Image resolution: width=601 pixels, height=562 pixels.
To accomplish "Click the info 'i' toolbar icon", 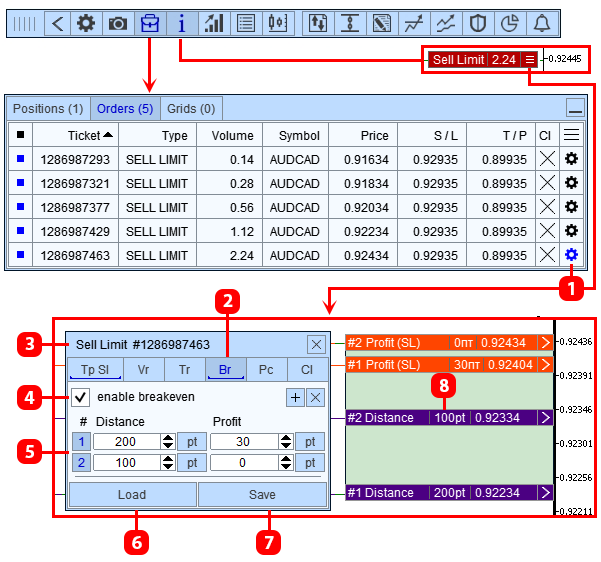I will tap(182, 24).
